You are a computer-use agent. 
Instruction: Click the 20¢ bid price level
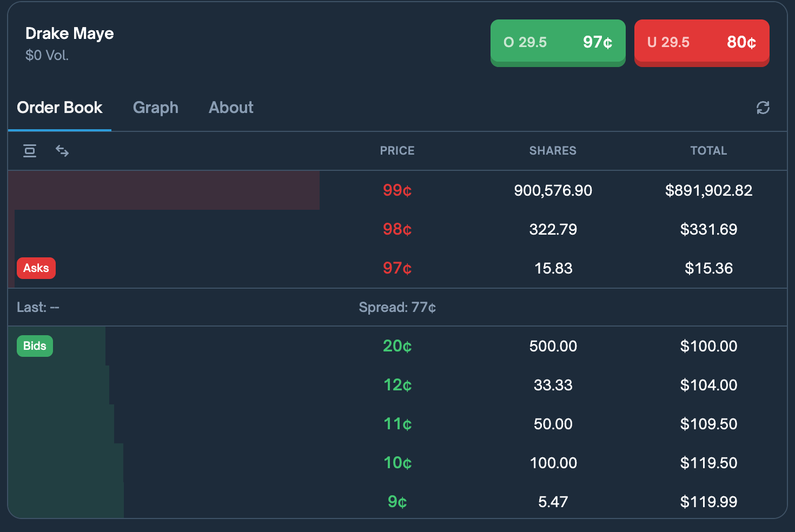[397, 346]
